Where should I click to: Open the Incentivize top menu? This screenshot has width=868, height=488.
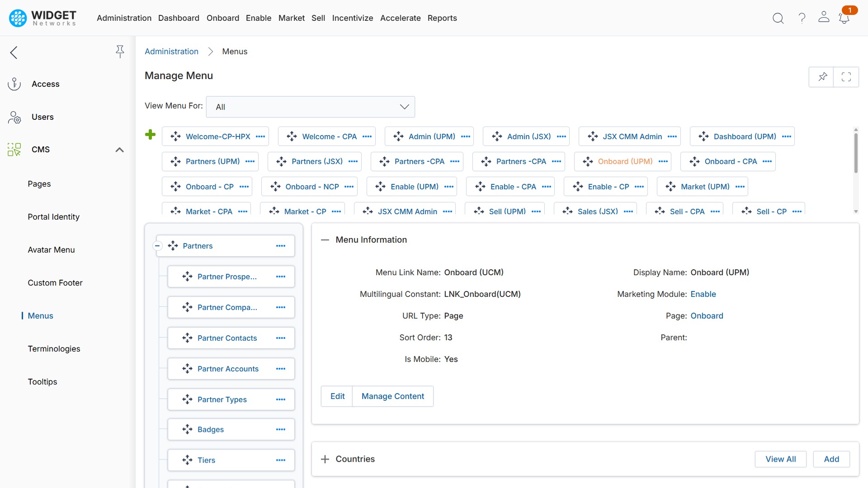click(352, 18)
